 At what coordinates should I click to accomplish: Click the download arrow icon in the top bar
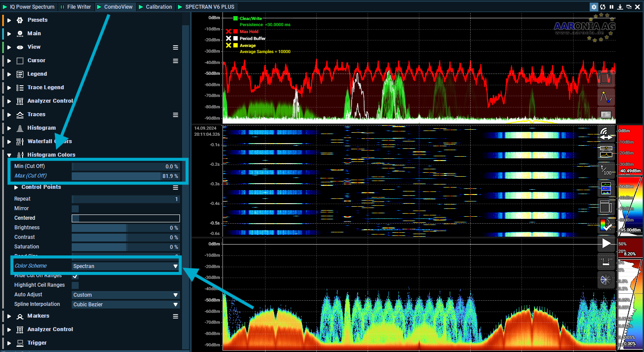click(620, 7)
